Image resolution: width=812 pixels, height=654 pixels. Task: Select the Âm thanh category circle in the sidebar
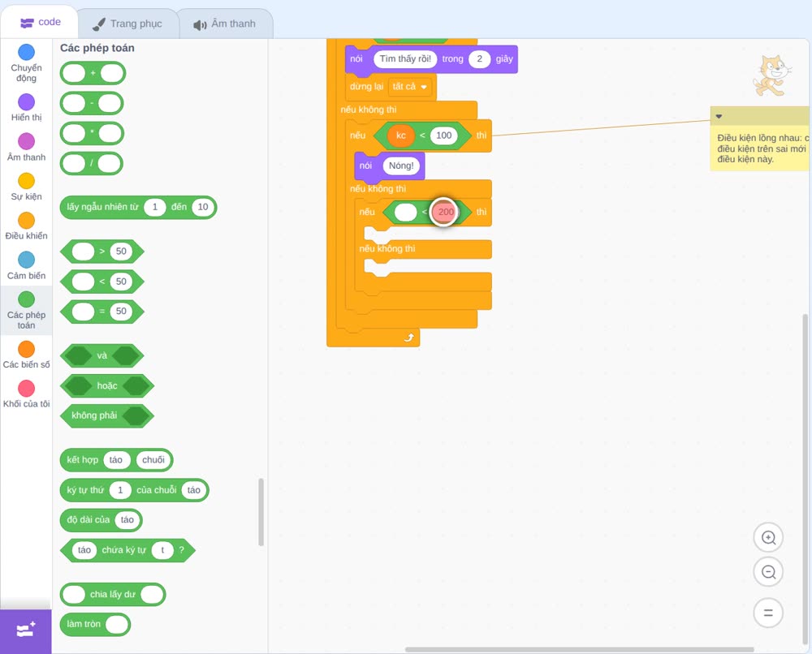(x=27, y=141)
